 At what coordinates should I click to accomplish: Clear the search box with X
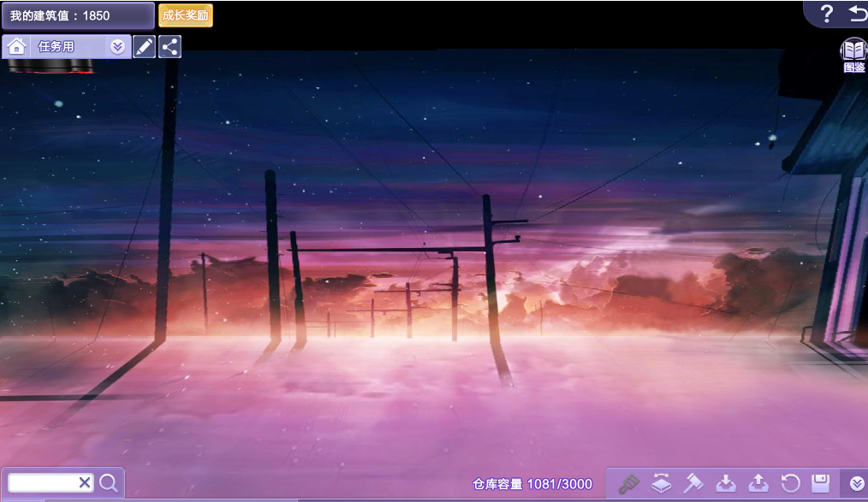tap(85, 482)
